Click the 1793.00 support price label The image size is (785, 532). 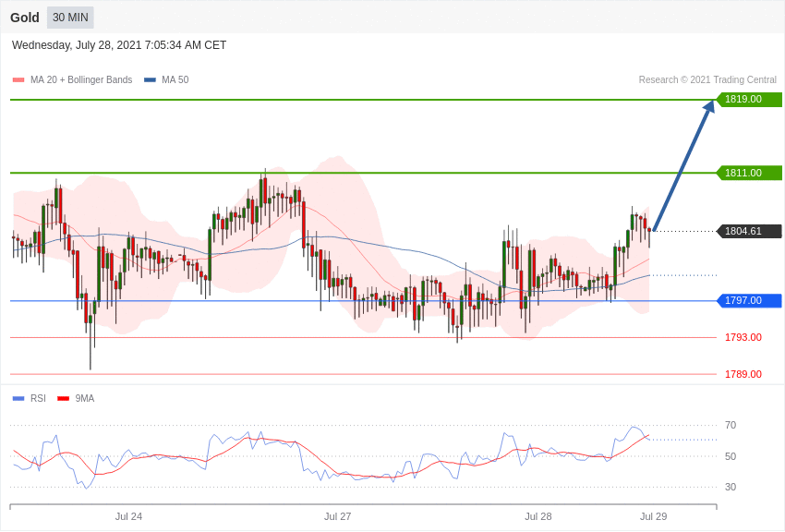(743, 337)
